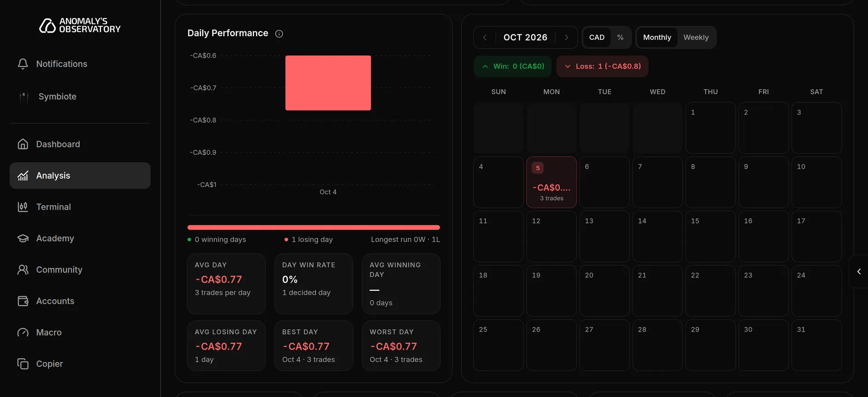Click the Dashboard home icon
This screenshot has height=397, width=868.
click(23, 144)
